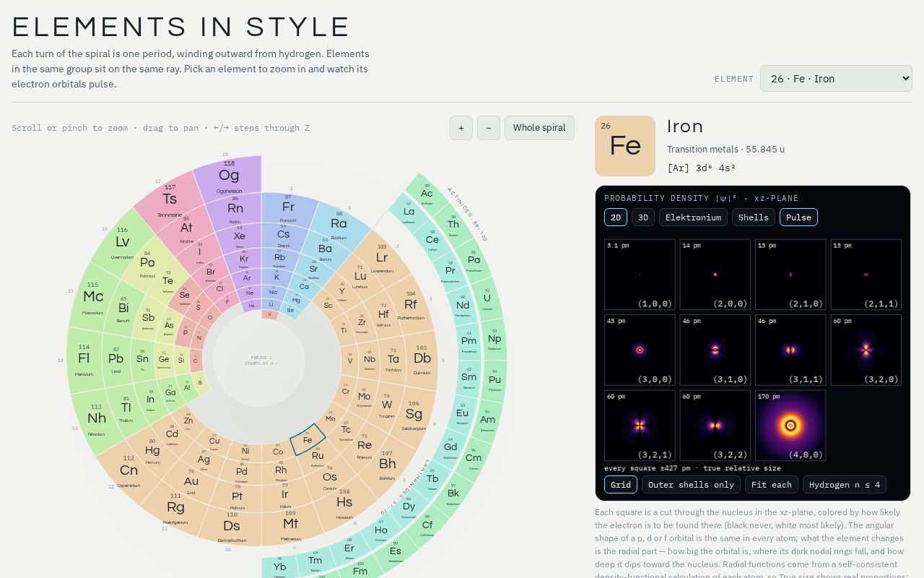The height and width of the screenshot is (578, 924).
Task: Select Moscovium (Mc) on the spiral
Action: [x=92, y=296]
